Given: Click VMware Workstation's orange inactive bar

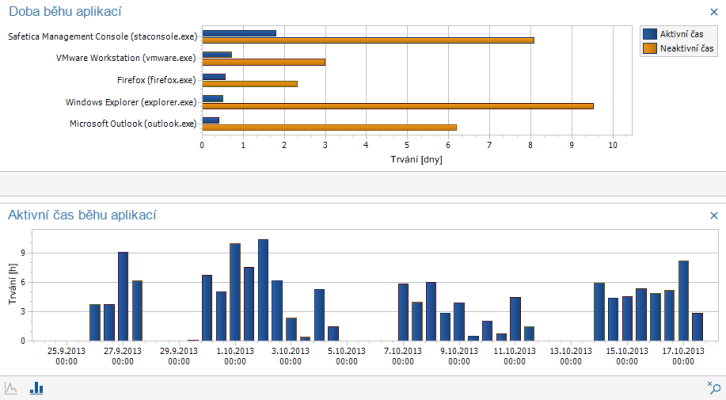Looking at the screenshot, I should 264,62.
